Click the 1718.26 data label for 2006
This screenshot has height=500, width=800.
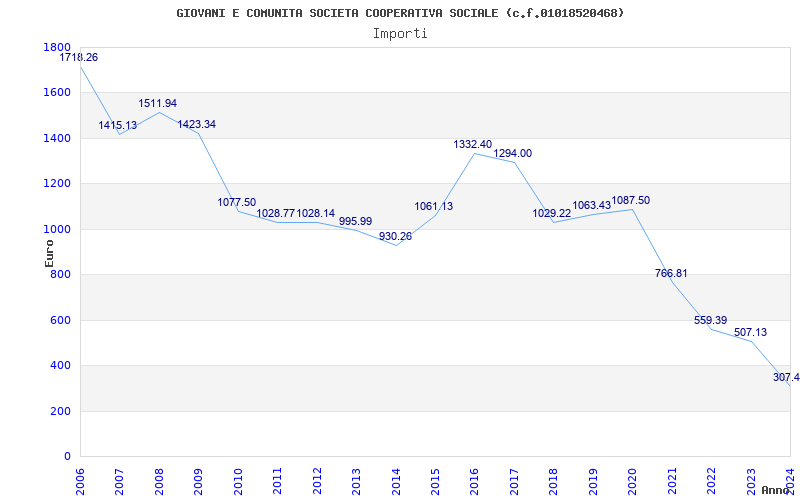(x=79, y=58)
